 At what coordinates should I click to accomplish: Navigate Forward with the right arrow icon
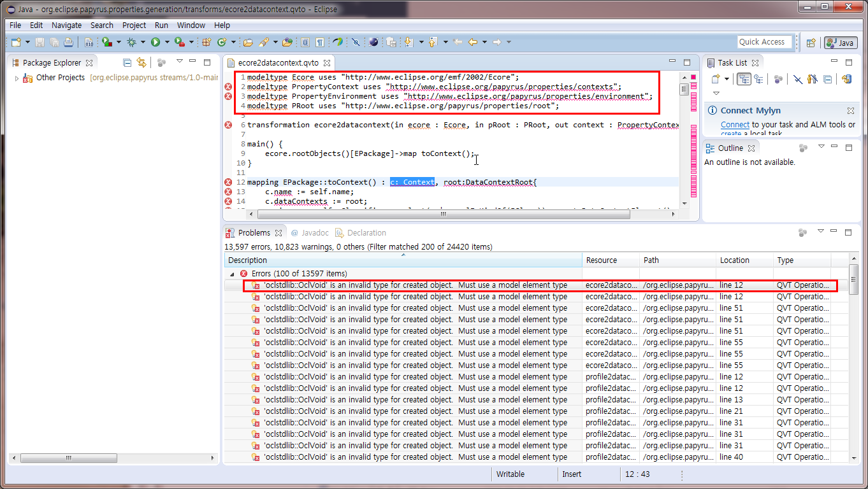496,42
